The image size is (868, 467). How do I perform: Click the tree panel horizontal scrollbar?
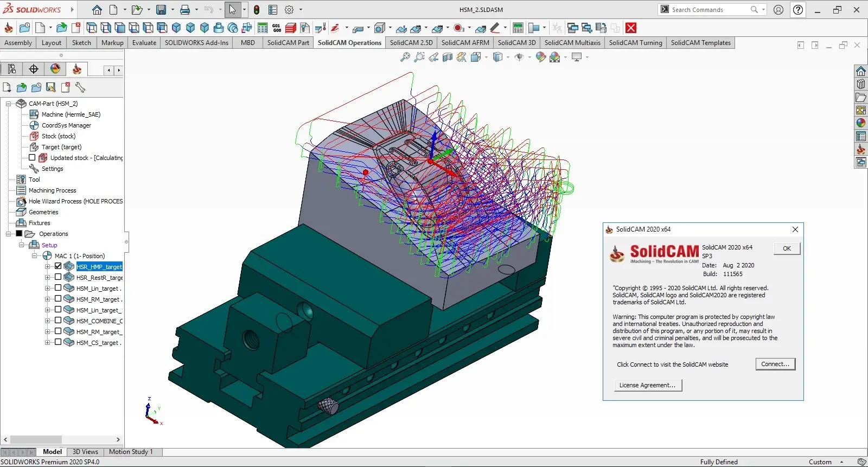pos(62,439)
